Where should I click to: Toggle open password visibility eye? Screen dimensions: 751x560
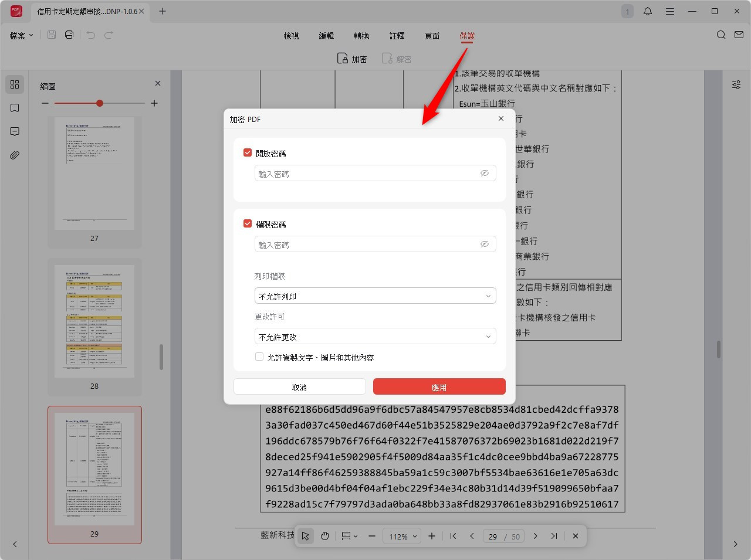(485, 173)
